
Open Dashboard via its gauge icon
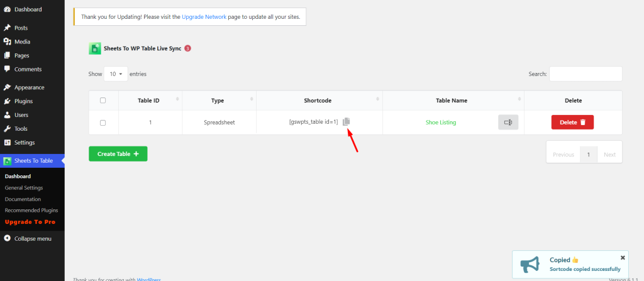7,9
